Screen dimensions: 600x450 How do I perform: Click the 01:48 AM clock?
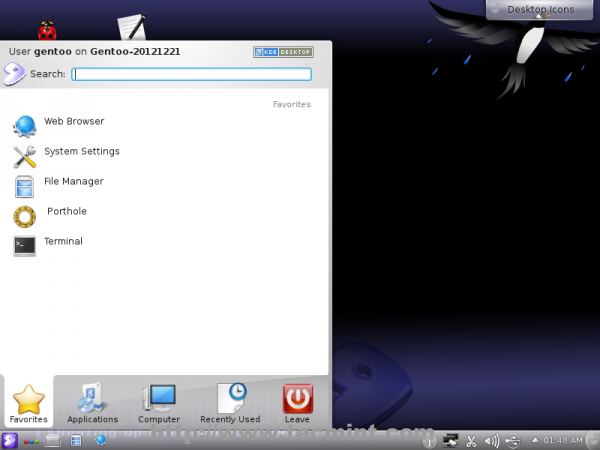coord(563,440)
